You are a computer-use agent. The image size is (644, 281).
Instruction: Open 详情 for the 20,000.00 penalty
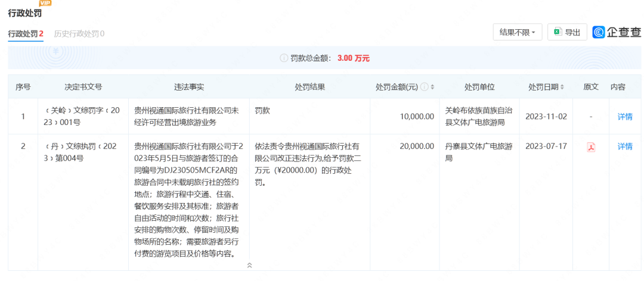coord(624,146)
